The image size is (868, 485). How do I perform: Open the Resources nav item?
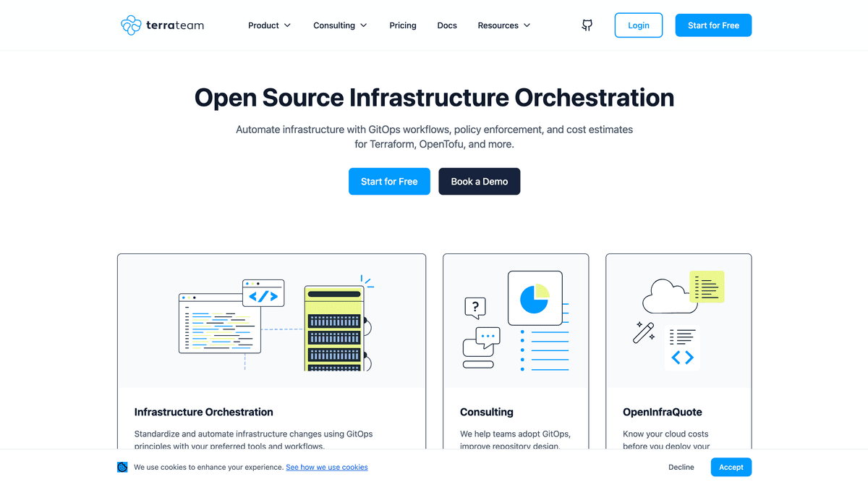(504, 25)
